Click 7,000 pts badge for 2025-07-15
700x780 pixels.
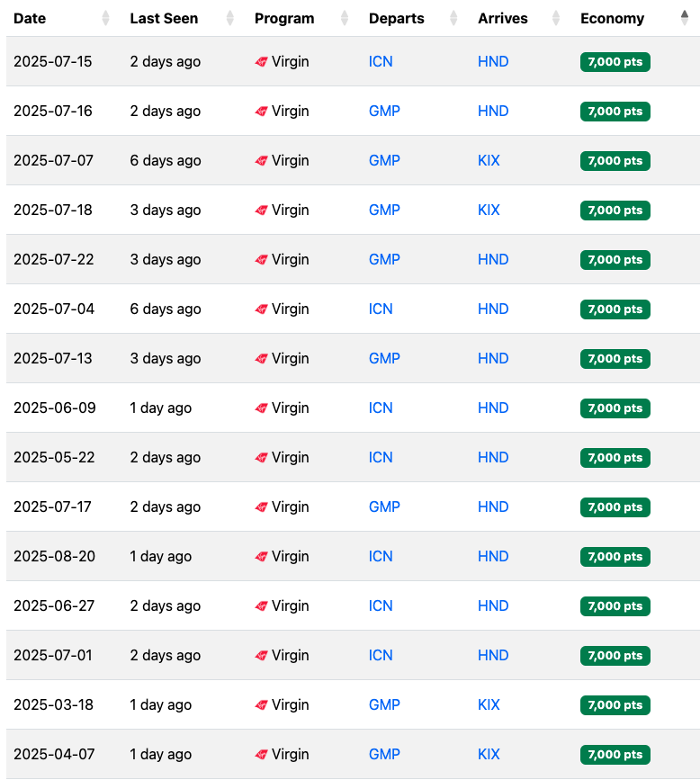tap(615, 62)
